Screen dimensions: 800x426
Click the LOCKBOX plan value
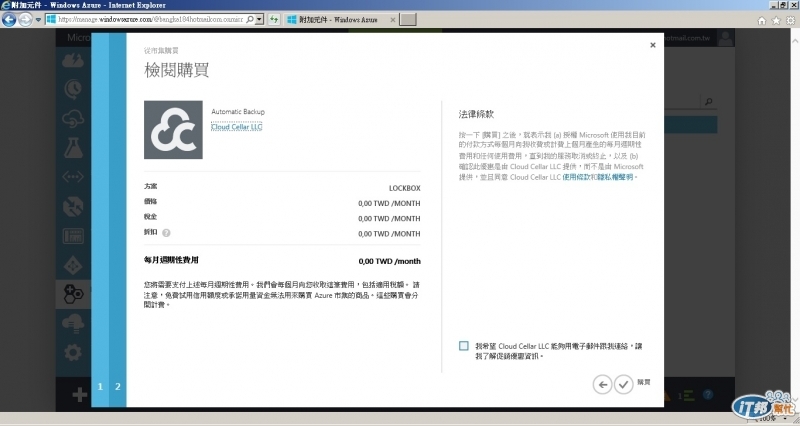pyautogui.click(x=405, y=188)
